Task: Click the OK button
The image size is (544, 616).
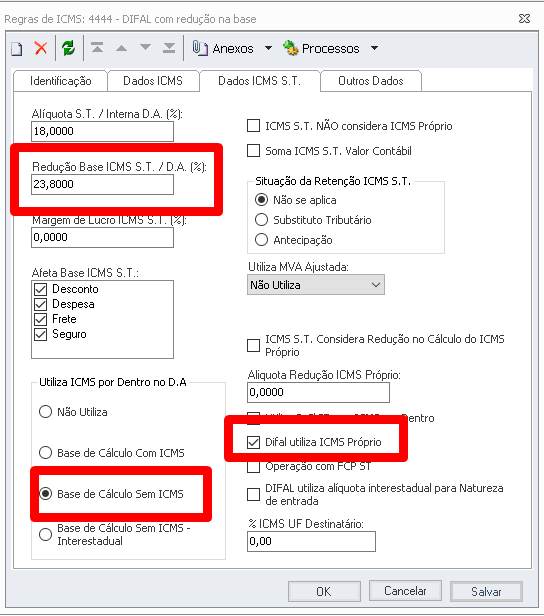Action: (x=324, y=592)
